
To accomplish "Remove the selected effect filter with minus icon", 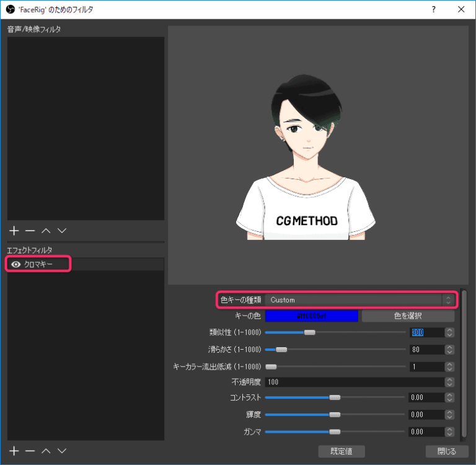I will point(30,451).
